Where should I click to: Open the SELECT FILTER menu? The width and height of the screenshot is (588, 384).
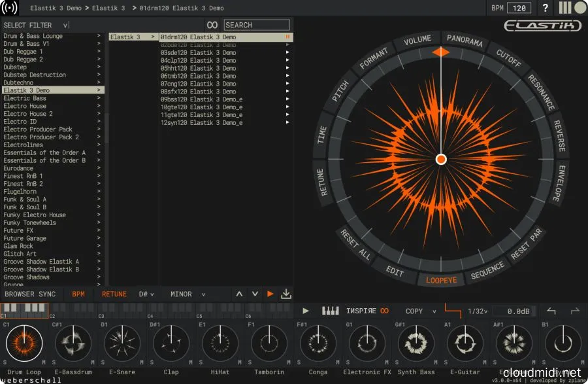point(29,24)
